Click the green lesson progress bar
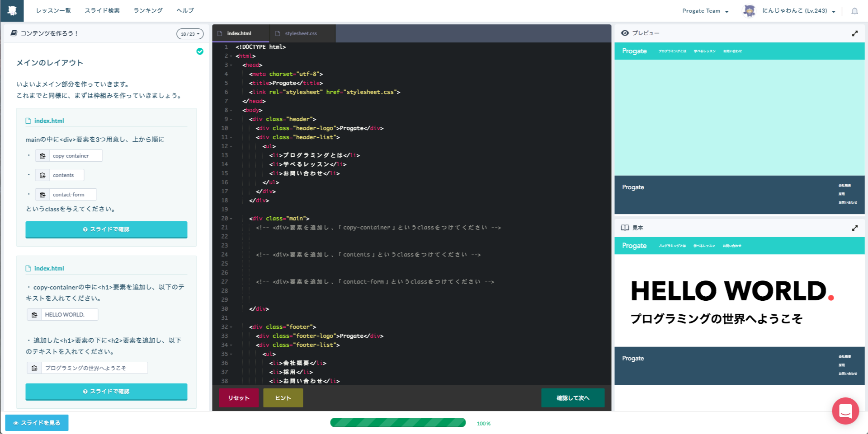The width and height of the screenshot is (868, 434). click(x=398, y=423)
